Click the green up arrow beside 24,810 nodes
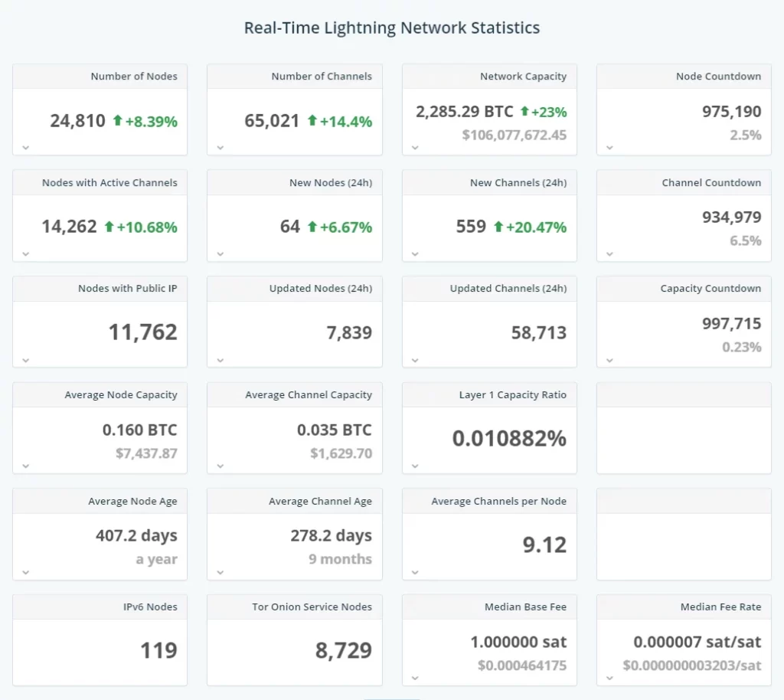Screen dimensions: 784x700 pyautogui.click(x=117, y=120)
